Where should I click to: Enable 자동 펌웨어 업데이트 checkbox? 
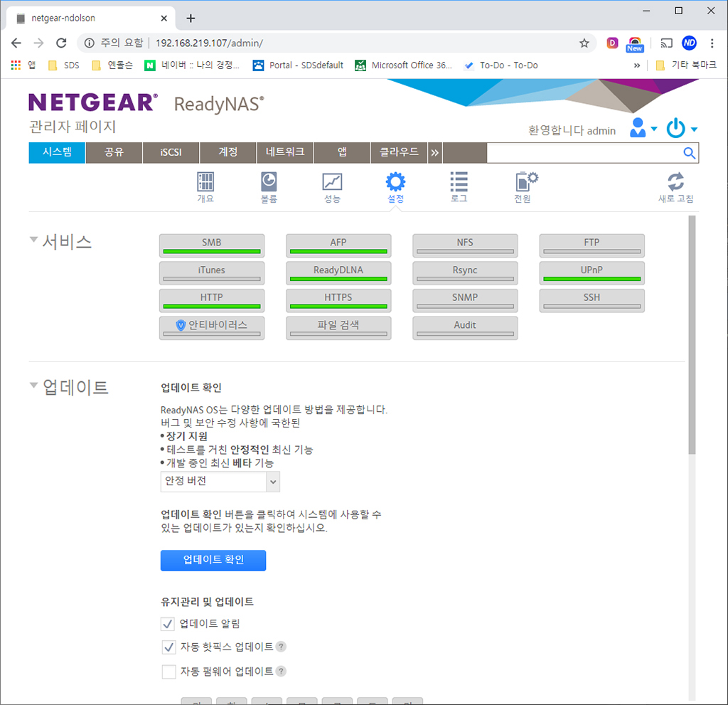pos(168,672)
